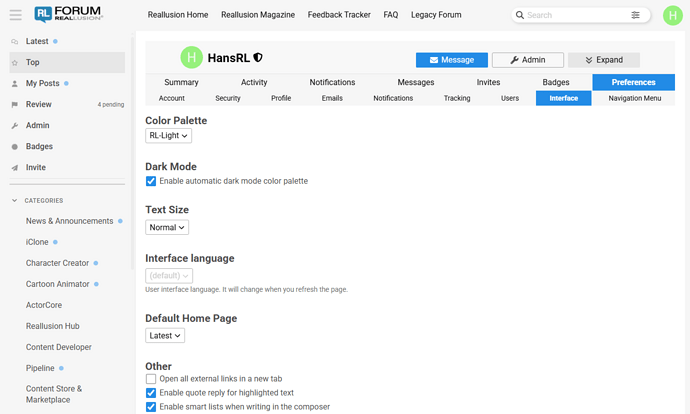Open the FAQ link
The width and height of the screenshot is (690, 414).
pyautogui.click(x=391, y=15)
